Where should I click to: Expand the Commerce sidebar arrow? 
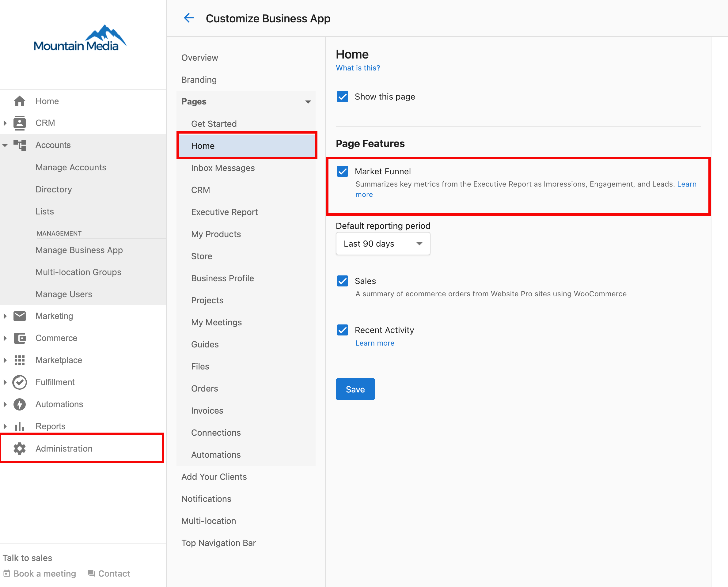point(5,338)
